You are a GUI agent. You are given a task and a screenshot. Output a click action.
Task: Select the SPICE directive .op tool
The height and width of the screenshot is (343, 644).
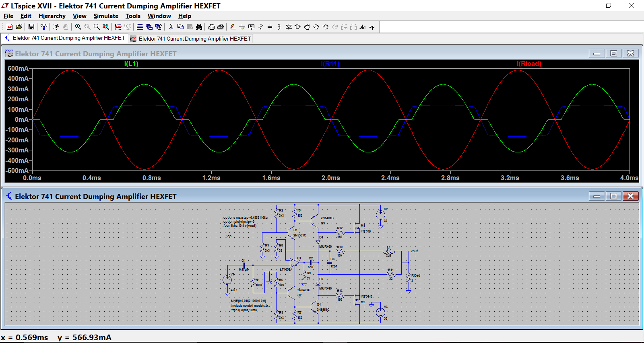click(372, 27)
